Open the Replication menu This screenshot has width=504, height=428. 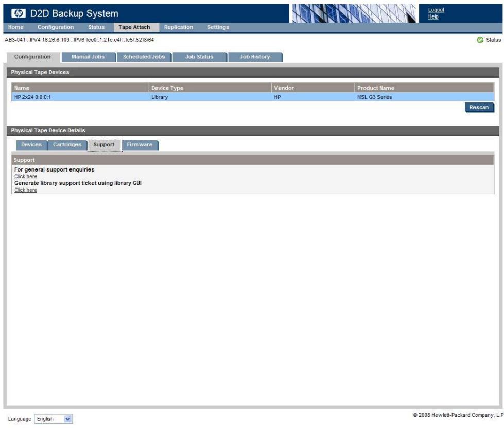click(179, 27)
